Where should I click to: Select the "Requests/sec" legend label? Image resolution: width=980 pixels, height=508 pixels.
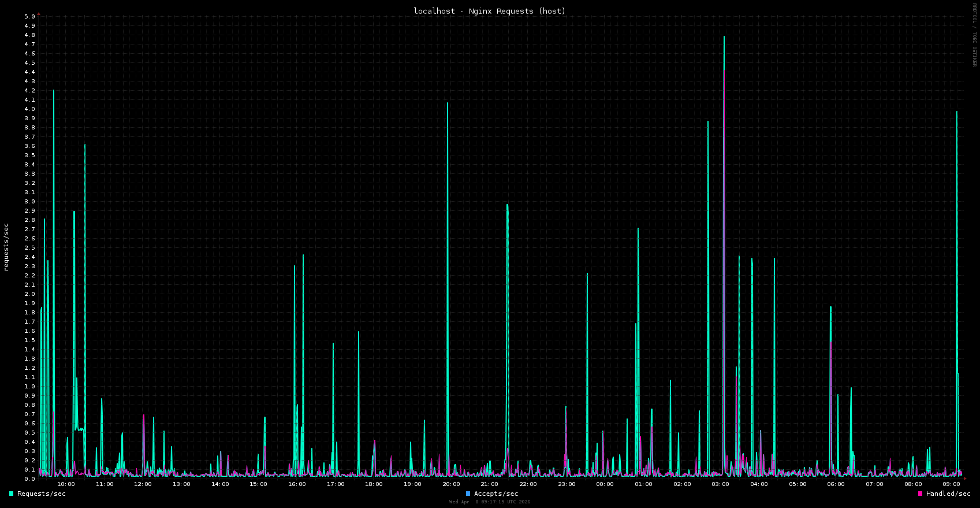pyautogui.click(x=42, y=494)
